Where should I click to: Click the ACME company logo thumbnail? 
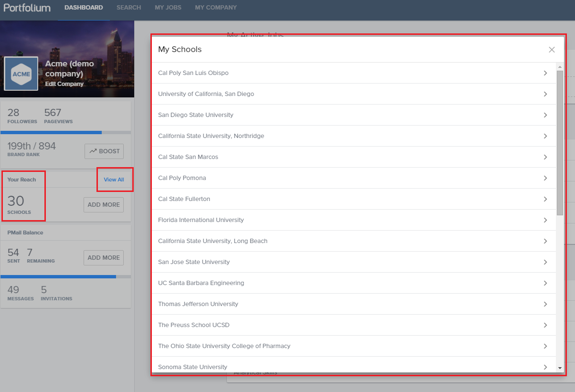(x=21, y=74)
